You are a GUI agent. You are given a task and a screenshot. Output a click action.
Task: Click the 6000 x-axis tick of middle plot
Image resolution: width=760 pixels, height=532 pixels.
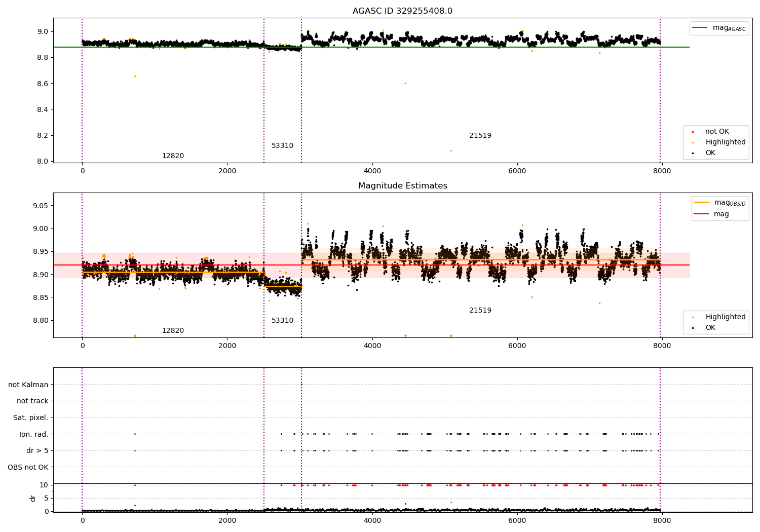pyautogui.click(x=517, y=346)
